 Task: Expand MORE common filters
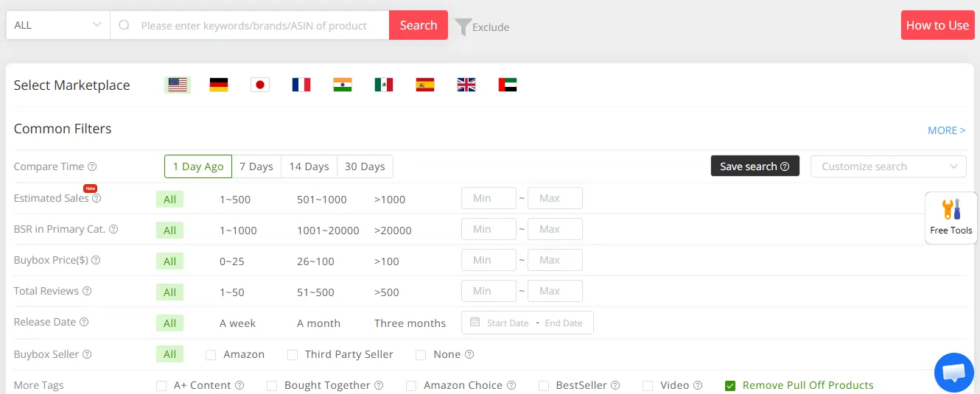946,130
